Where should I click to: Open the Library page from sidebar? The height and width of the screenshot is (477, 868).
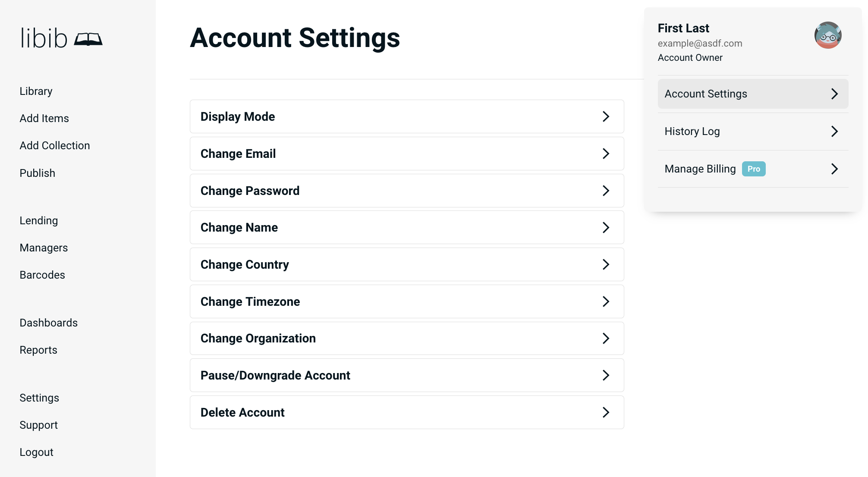[36, 91]
